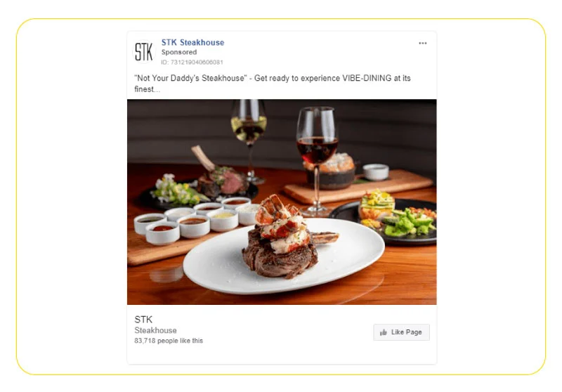Click the Steakhouse category text
This screenshot has width=562, height=392.
(155, 330)
